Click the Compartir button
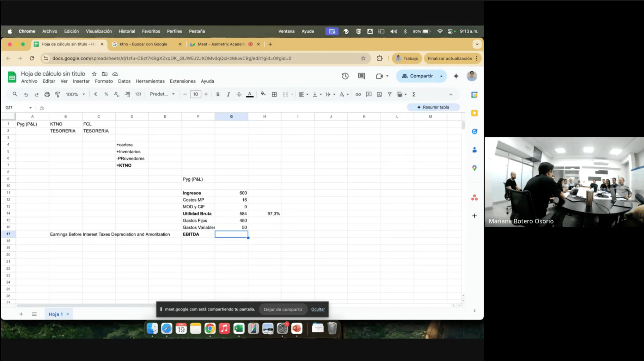The height and width of the screenshot is (361, 644). (x=418, y=76)
